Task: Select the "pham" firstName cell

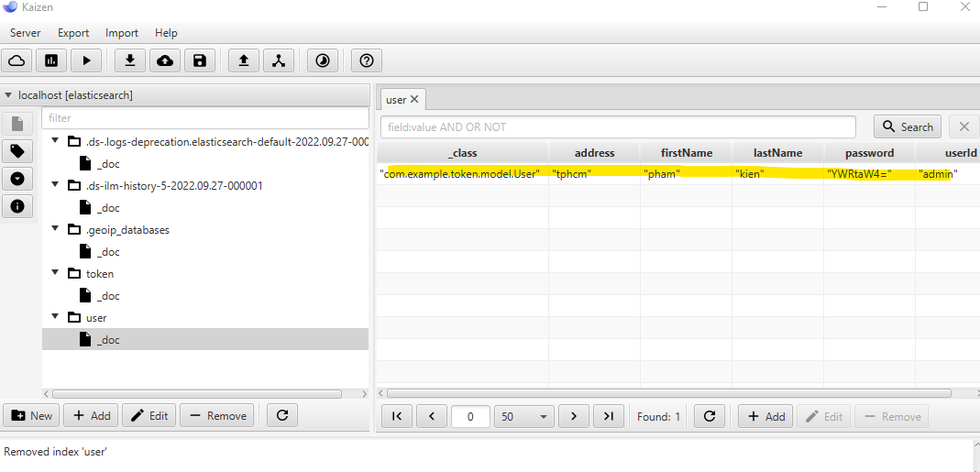Action: click(x=687, y=174)
